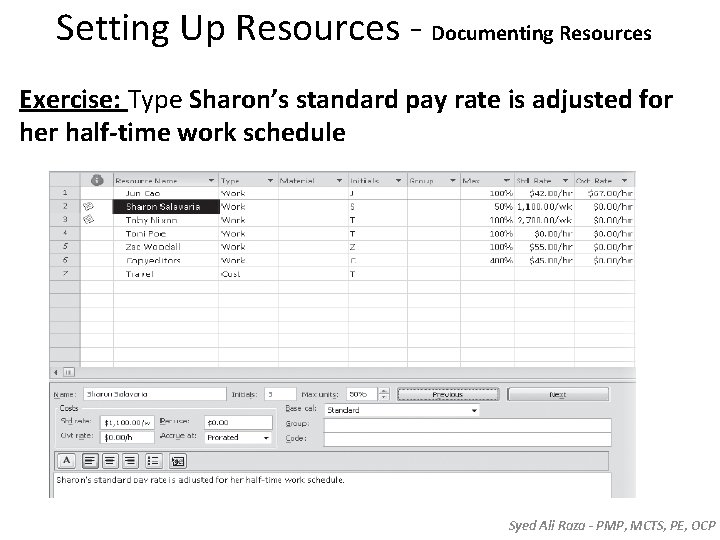The width and height of the screenshot is (720, 540).
Task: Click the Cost type cell for Travel
Action: point(248,274)
